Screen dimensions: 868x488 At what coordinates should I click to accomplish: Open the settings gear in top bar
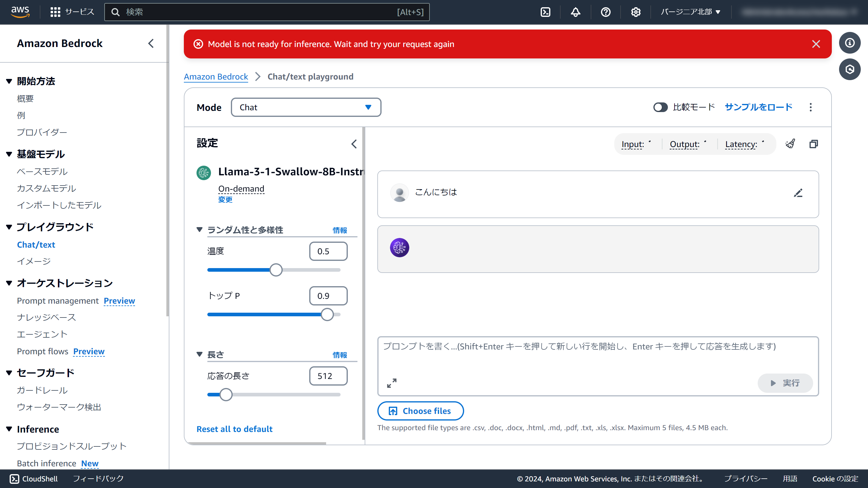(636, 12)
